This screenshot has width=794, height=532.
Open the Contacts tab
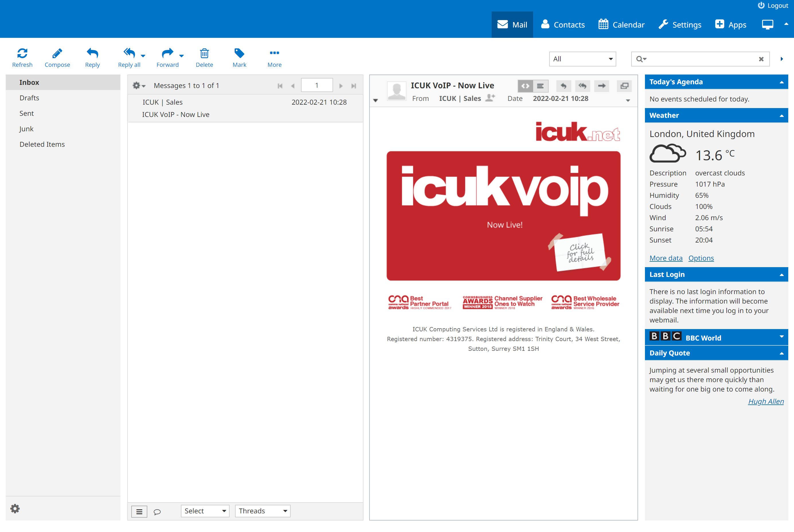coord(563,25)
